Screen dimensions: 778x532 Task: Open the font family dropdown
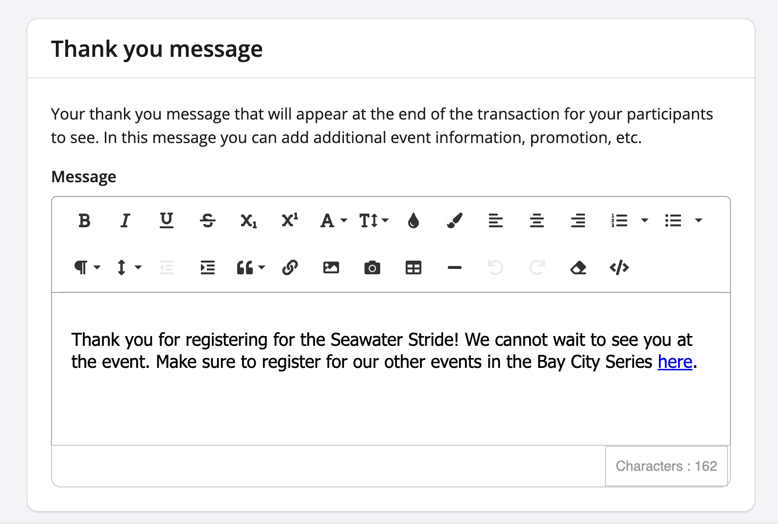(333, 221)
